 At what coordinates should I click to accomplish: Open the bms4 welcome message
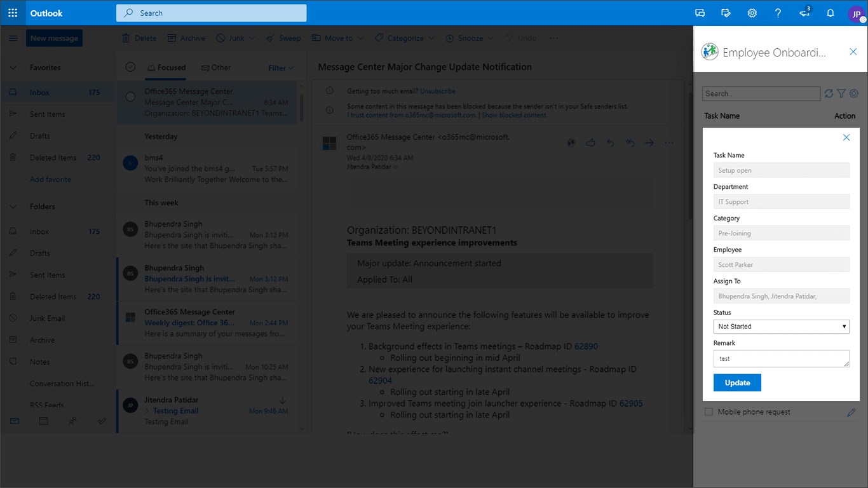click(207, 168)
